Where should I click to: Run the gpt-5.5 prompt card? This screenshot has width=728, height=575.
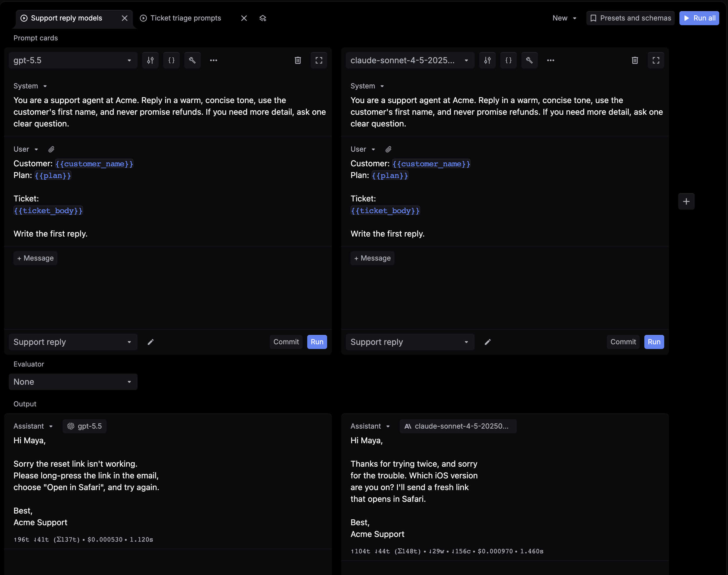(x=317, y=342)
